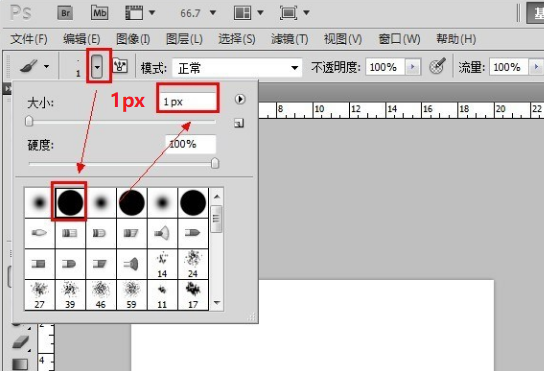Viewport: 544px width, 371px height.
Task: Open the 滤镜(T) menu
Action: click(289, 39)
